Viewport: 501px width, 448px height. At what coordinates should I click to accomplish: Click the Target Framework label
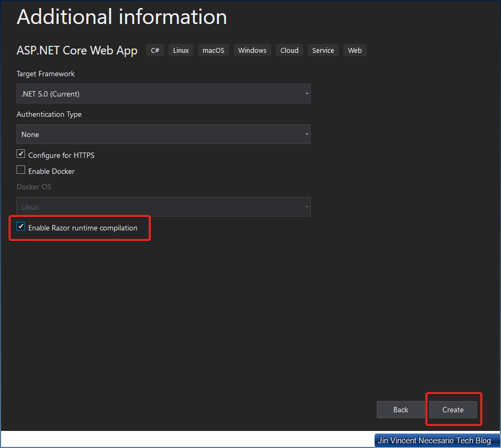point(46,74)
